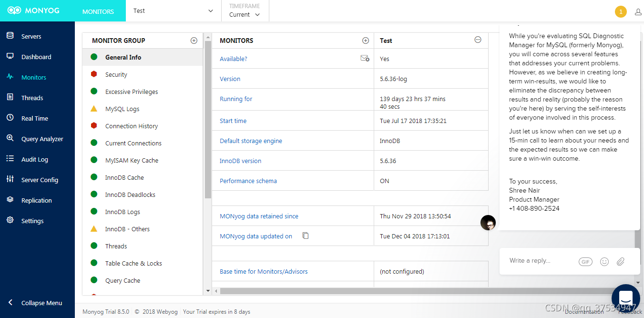Open the Version monitor link
Viewport: 644px width, 318px height.
coord(230,79)
